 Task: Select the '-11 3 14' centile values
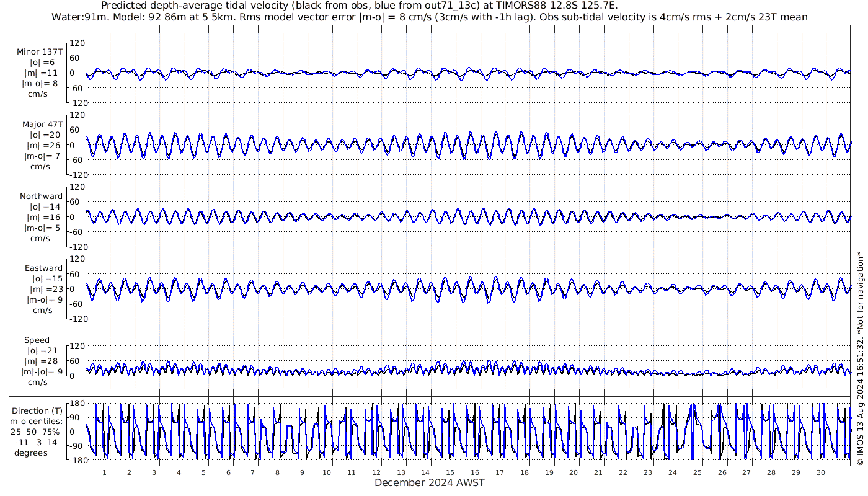click(35, 443)
